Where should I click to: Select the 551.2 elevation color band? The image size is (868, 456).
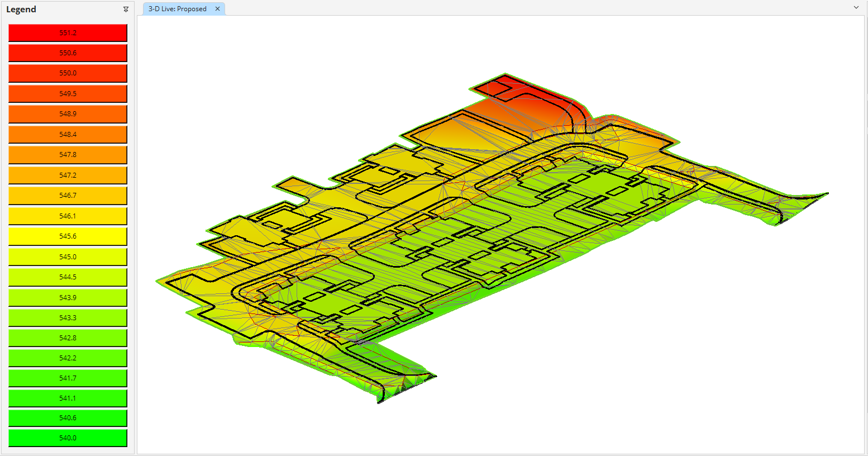click(68, 32)
